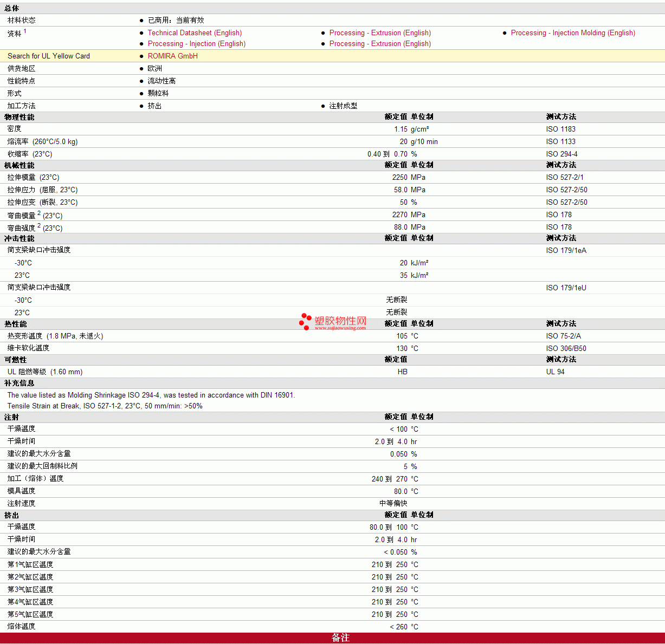Select the 'Search for UL Yellow Card' label

pos(49,56)
